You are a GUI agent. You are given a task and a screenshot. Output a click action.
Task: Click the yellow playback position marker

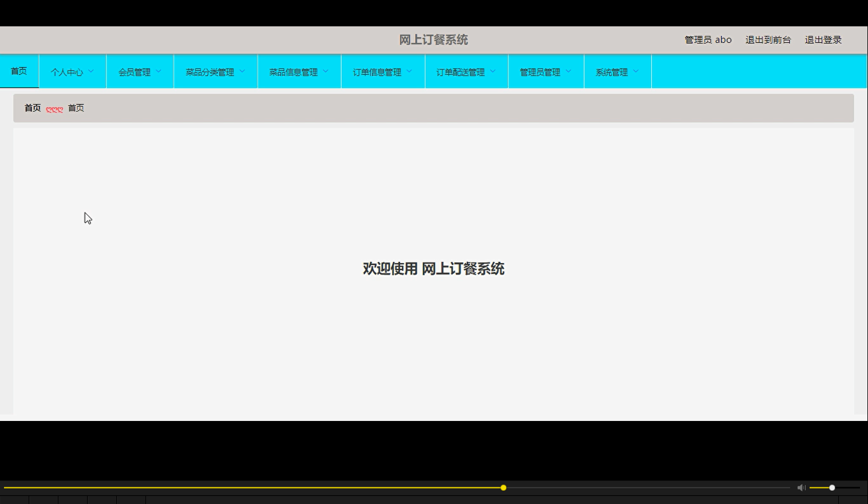(503, 487)
